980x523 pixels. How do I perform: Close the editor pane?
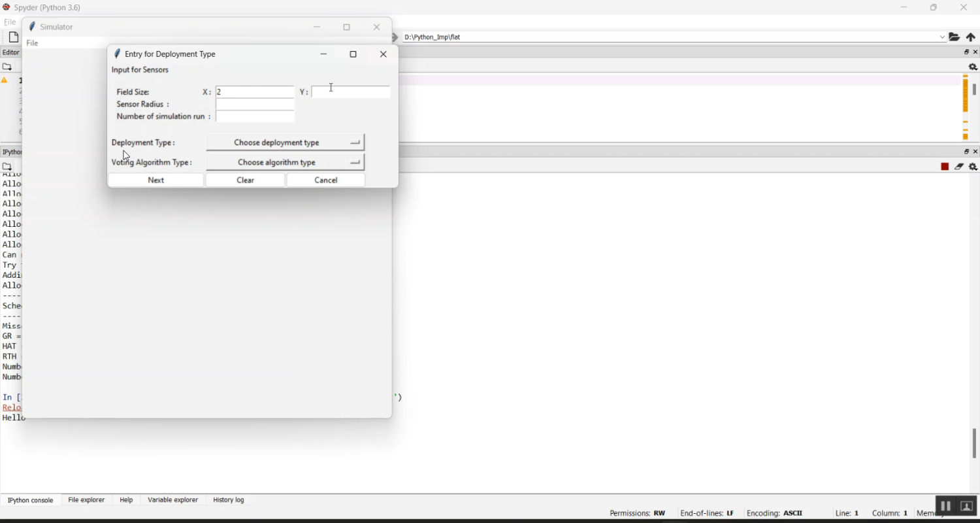(x=975, y=52)
